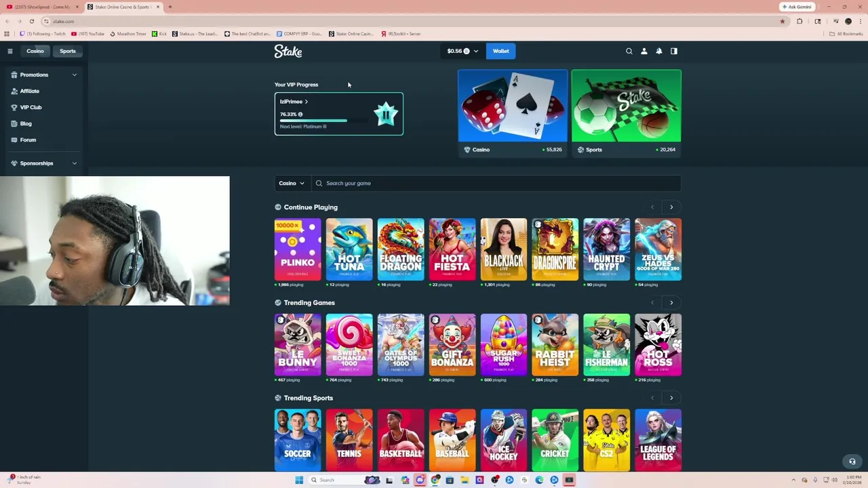Open the Gift Bonanza game
Screen dimensions: 868x488
coord(452,345)
